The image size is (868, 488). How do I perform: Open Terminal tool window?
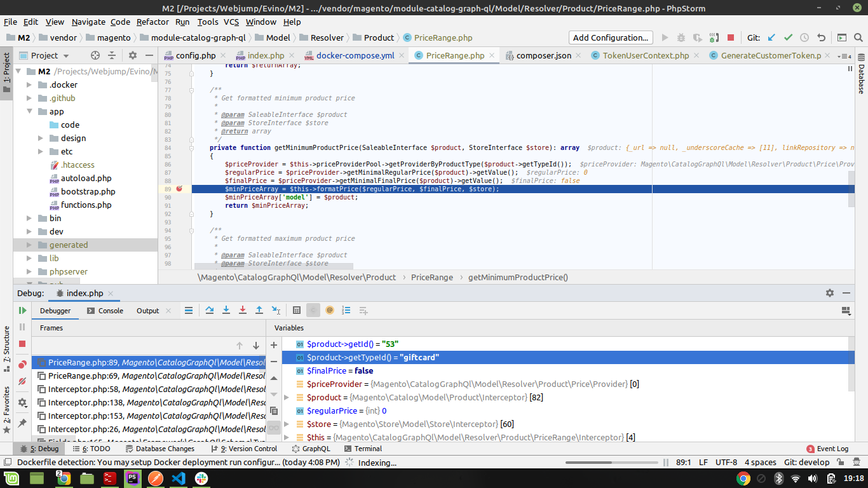363,449
